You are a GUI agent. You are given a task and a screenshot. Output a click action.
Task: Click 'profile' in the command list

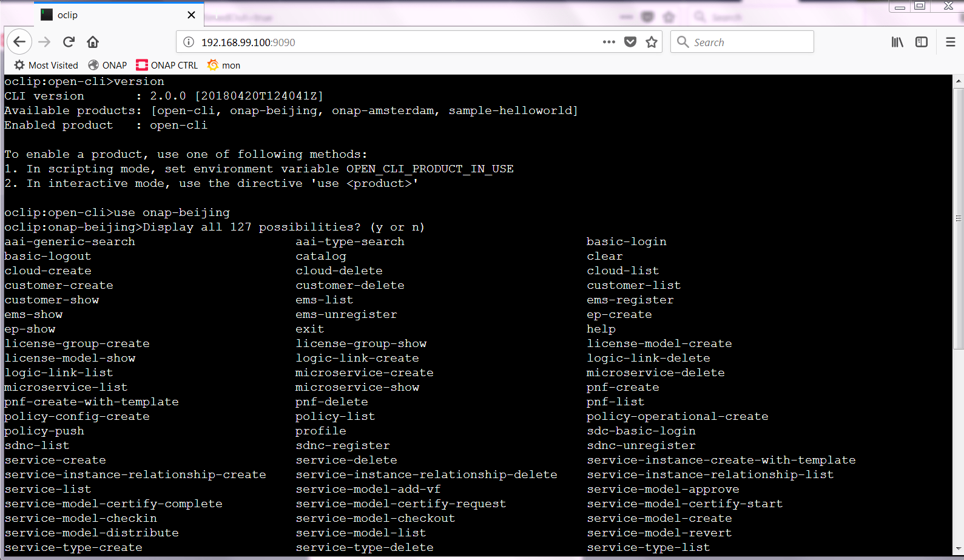[x=321, y=431]
